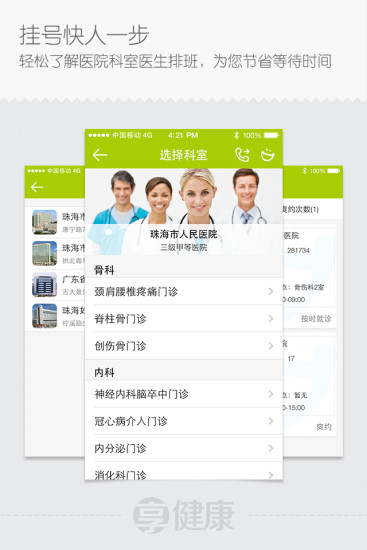Expand chevron for 脊柱骨门诊
The image size is (367, 550).
271,318
